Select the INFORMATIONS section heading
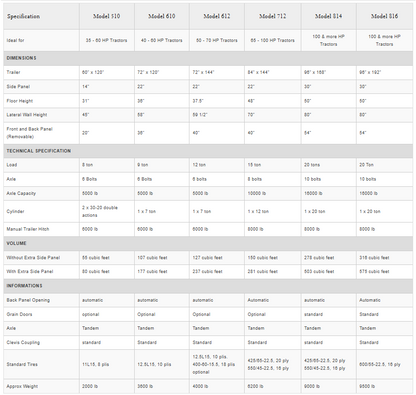The image size is (416, 395). [24, 286]
